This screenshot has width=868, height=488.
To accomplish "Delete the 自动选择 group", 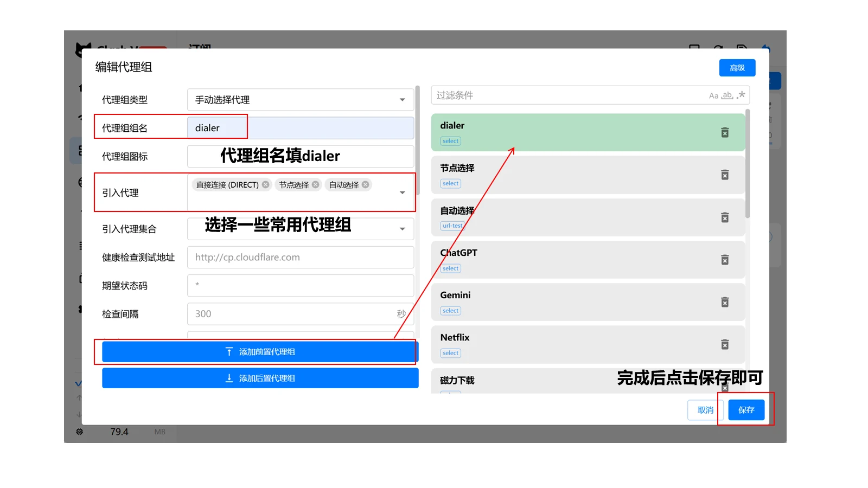I will click(x=725, y=217).
